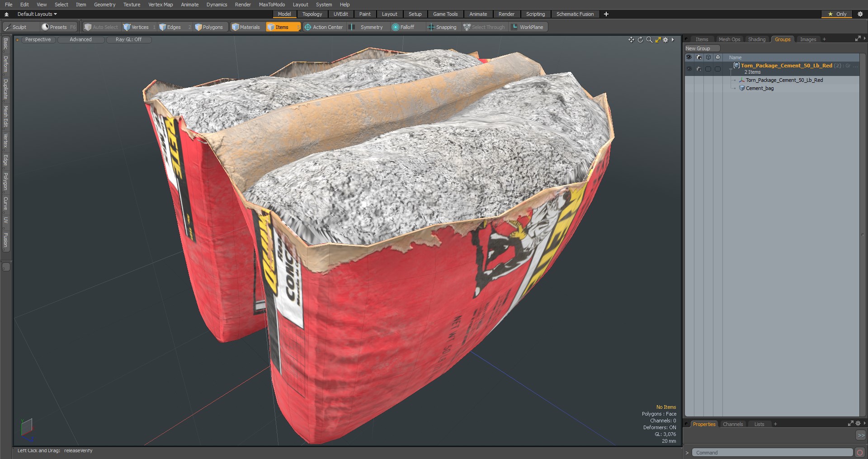The width and height of the screenshot is (868, 459).
Task: Click the eye visibility column header
Action: tap(689, 57)
